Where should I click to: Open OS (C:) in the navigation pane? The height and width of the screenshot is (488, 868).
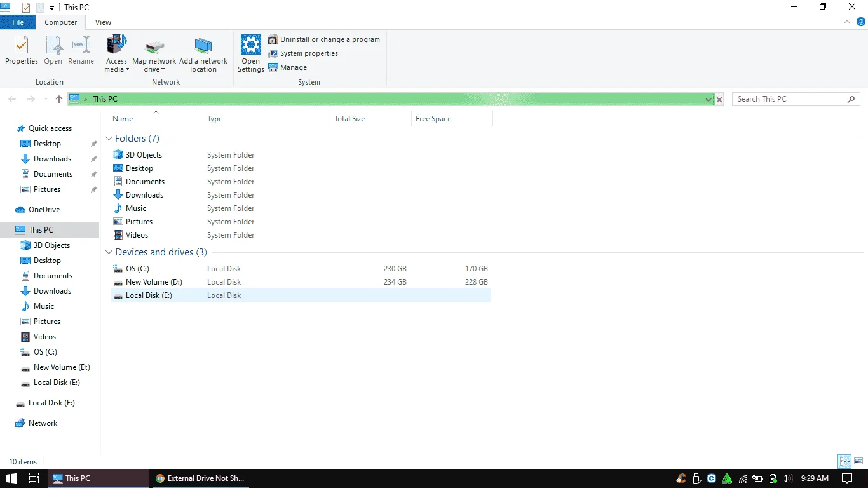click(x=45, y=352)
